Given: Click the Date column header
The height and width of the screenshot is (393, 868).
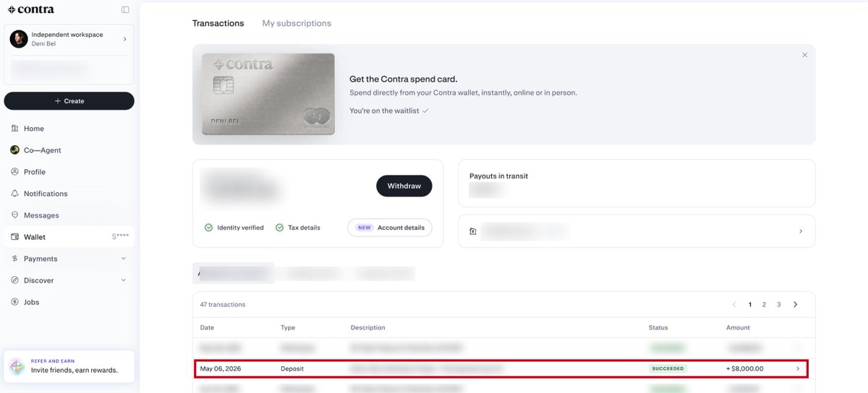Looking at the screenshot, I should (x=208, y=328).
